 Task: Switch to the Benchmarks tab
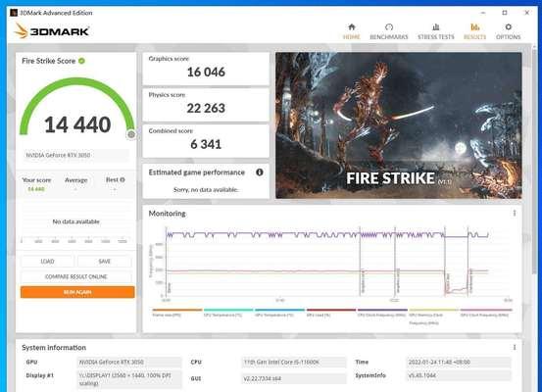pyautogui.click(x=389, y=31)
